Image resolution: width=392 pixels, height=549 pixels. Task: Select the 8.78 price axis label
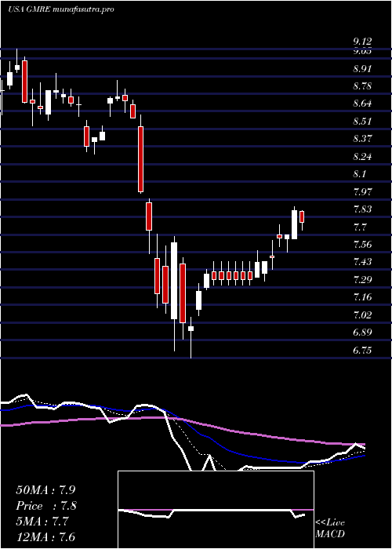pyautogui.click(x=362, y=86)
